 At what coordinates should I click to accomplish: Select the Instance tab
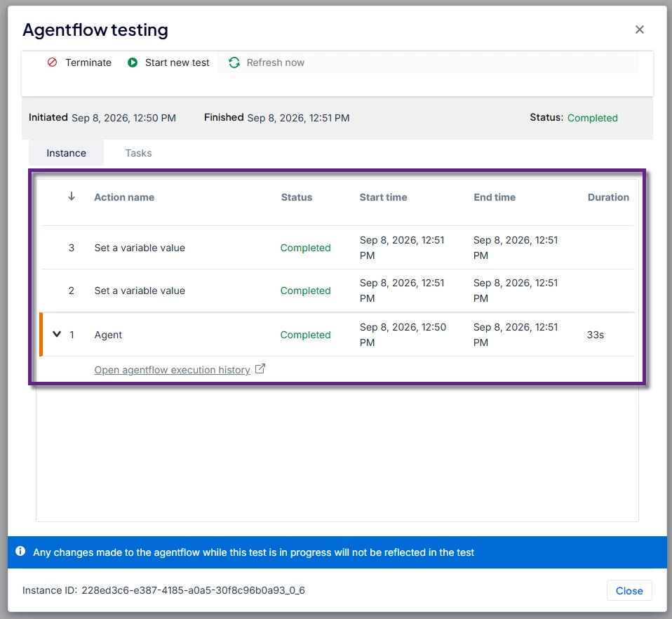click(67, 153)
